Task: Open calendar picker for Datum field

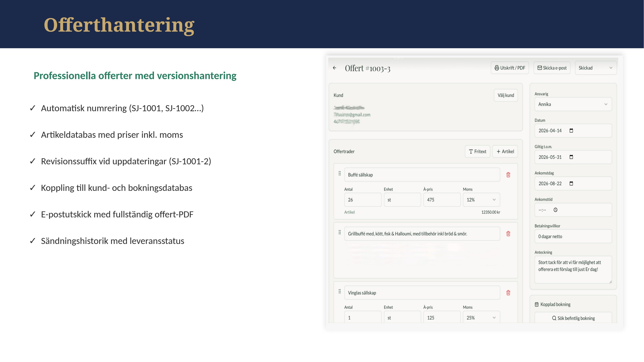Action: (x=571, y=131)
